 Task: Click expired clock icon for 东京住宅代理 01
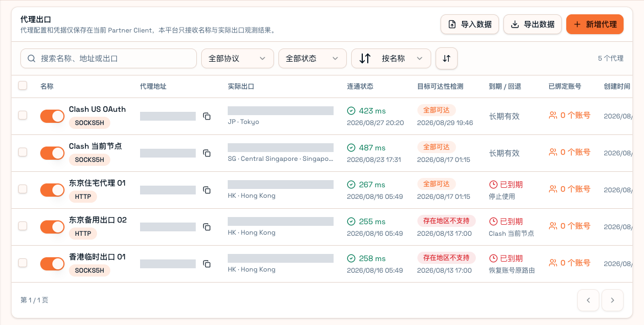[x=493, y=185]
